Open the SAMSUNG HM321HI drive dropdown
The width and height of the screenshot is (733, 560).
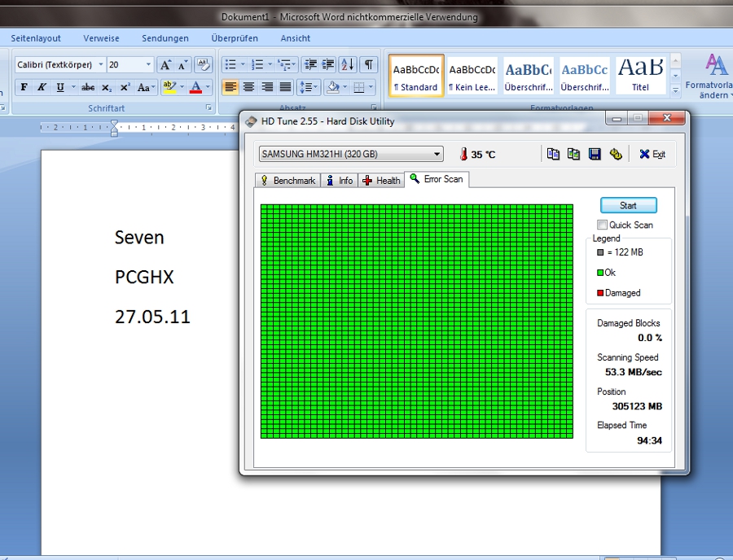pyautogui.click(x=351, y=154)
